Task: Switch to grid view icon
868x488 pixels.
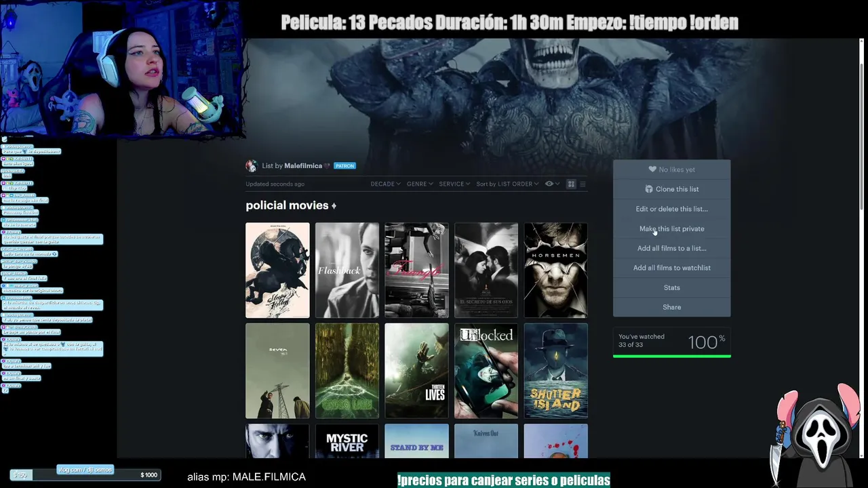Action: (x=571, y=184)
